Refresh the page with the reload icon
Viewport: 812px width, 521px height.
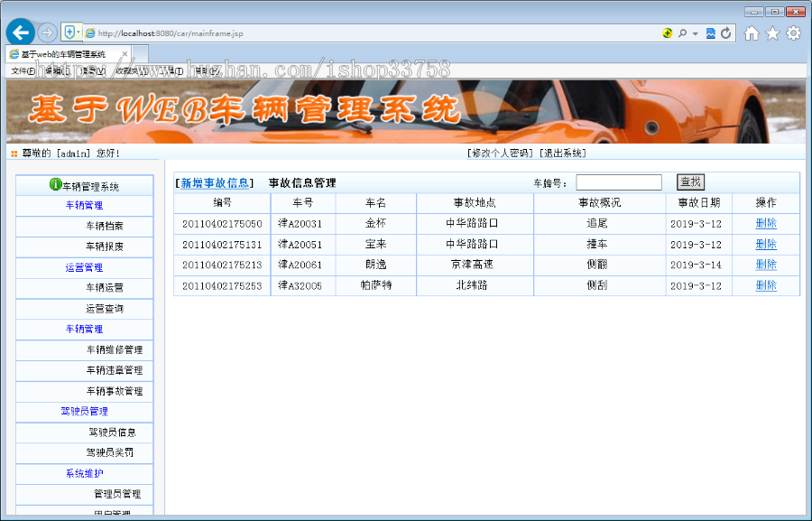(726, 33)
